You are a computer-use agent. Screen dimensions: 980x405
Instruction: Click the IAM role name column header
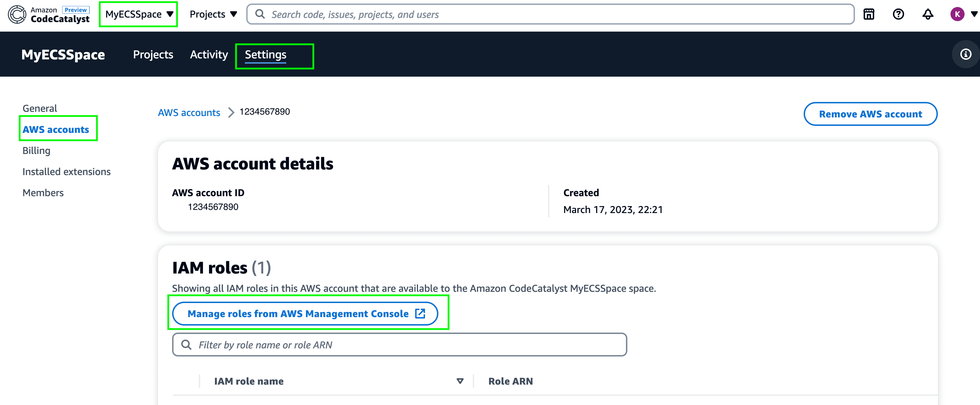tap(249, 381)
